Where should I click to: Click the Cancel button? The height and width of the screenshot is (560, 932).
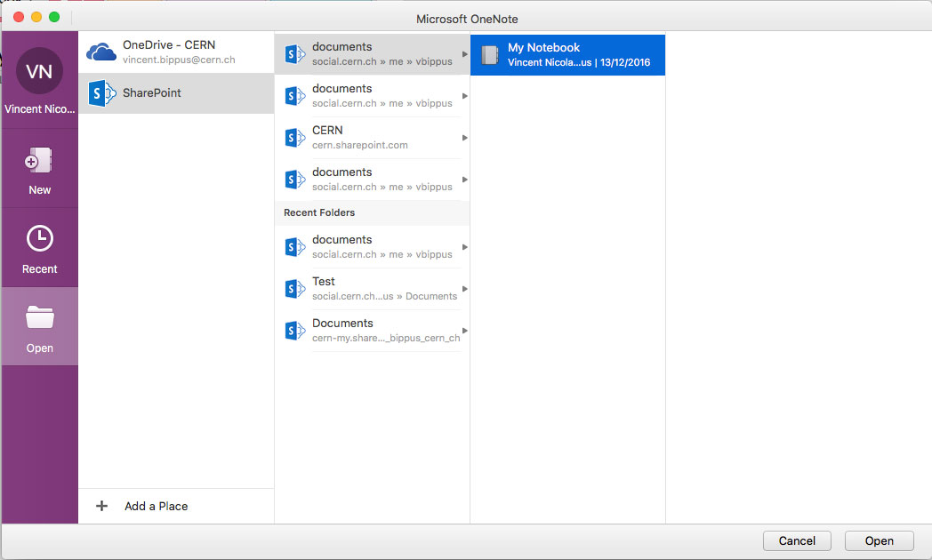[x=797, y=540]
